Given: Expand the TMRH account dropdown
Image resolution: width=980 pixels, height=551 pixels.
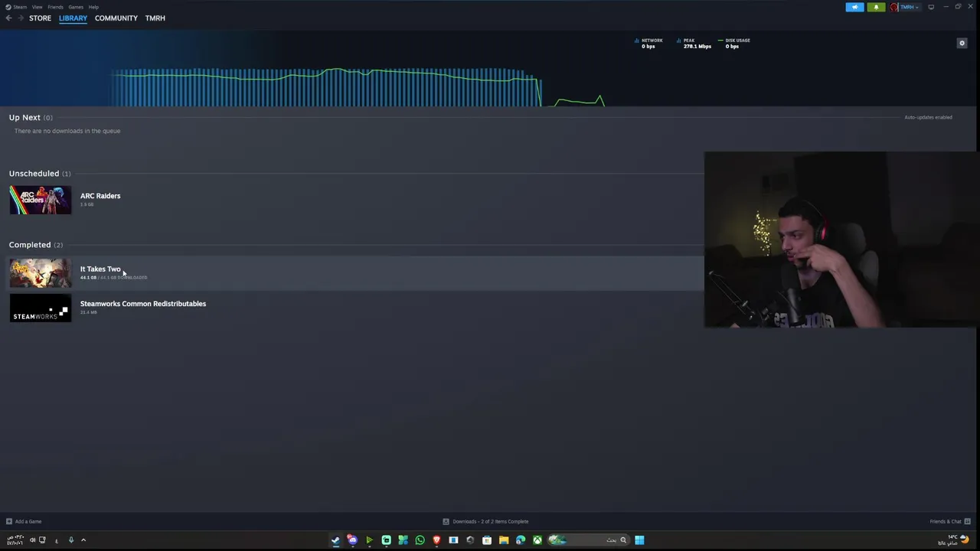Looking at the screenshot, I should pyautogui.click(x=909, y=7).
